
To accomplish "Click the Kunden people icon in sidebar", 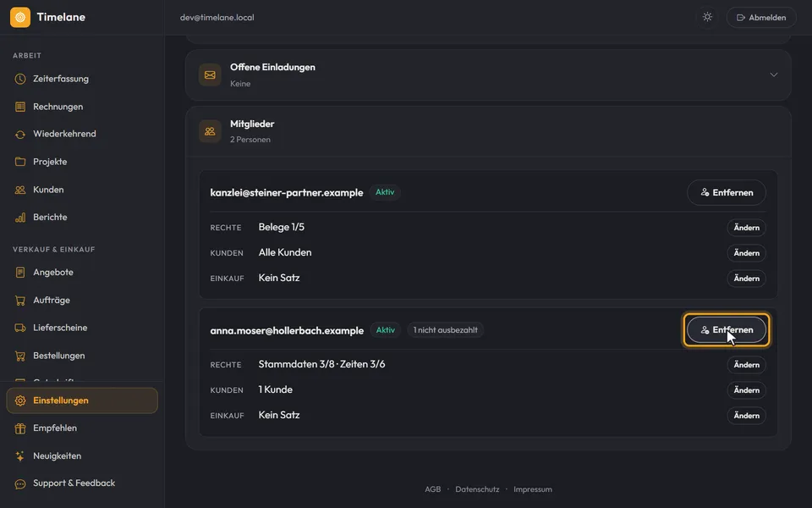I will point(20,190).
